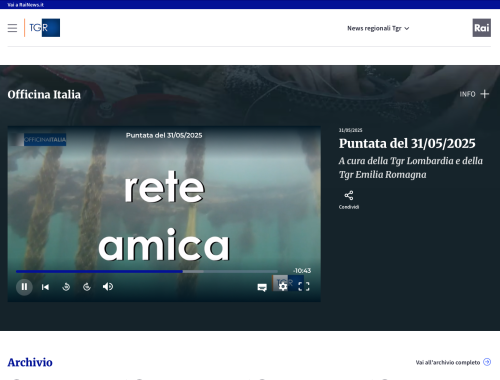Expand the News regionali Tgr dropdown
Screen dimensions: 500x380
coord(378,28)
